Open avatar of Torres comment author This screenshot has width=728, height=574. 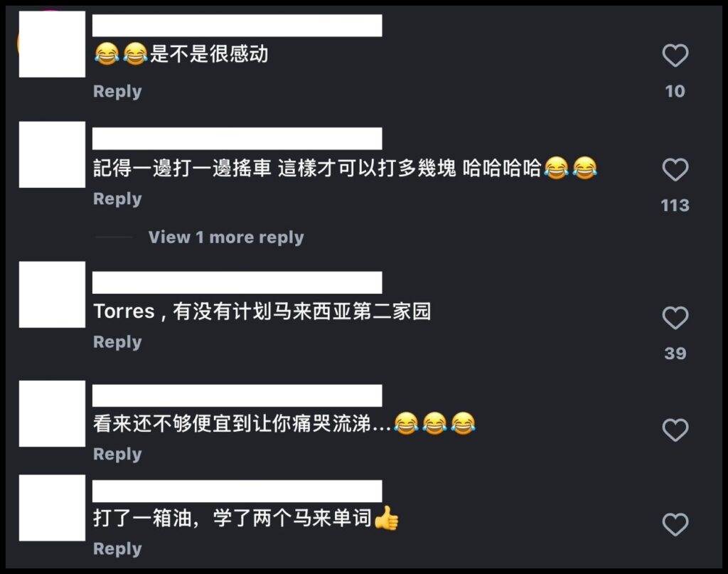(x=52, y=294)
